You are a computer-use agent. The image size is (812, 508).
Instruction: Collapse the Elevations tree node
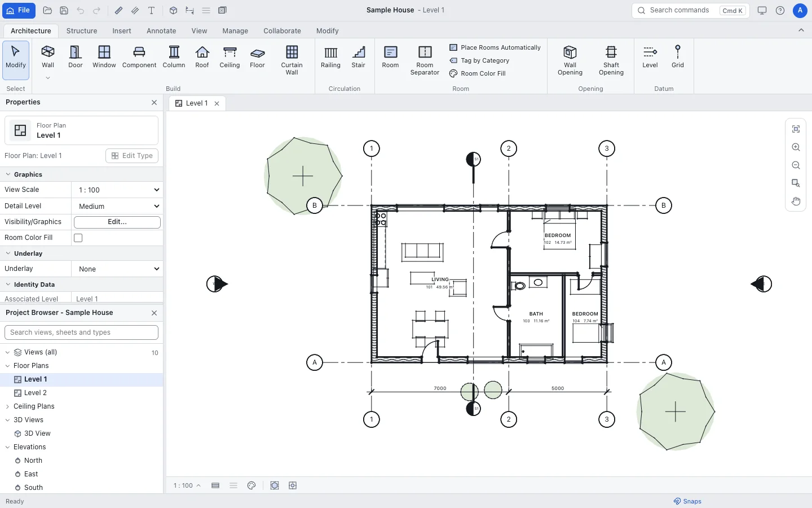8,447
